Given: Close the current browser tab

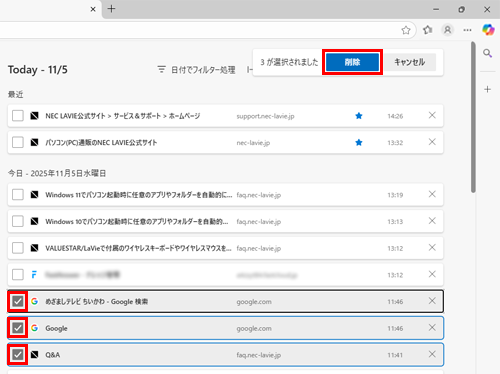Looking at the screenshot, I should [93, 9].
